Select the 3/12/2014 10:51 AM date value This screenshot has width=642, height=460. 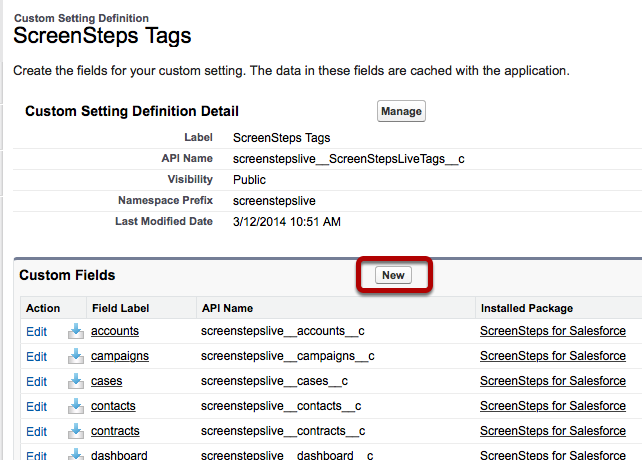coord(287,222)
